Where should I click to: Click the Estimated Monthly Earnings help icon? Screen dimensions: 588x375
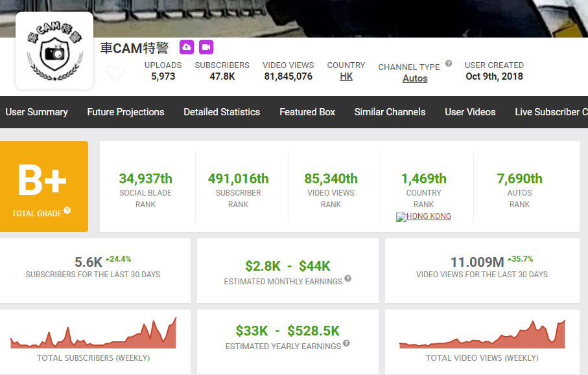coord(348,278)
